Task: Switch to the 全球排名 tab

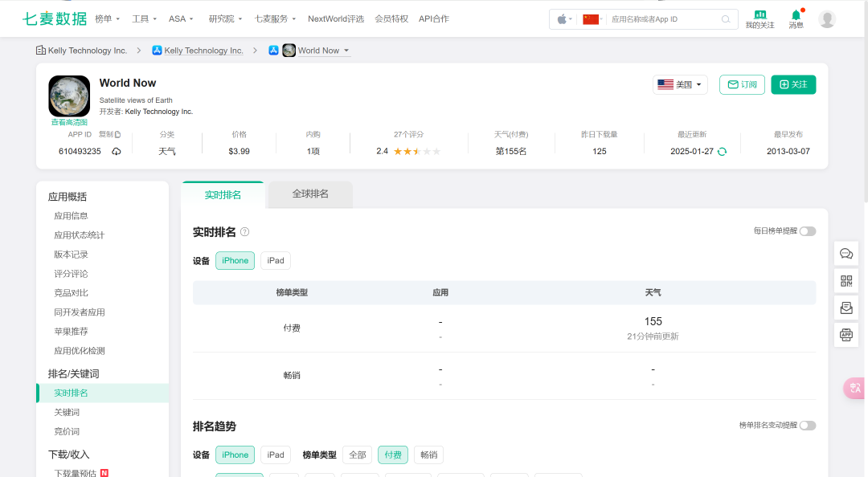Action: coord(310,194)
